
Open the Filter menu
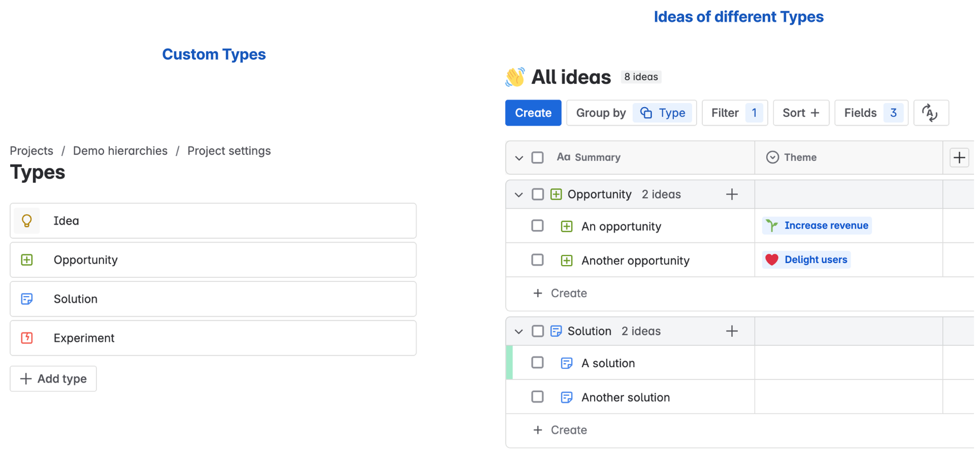734,113
